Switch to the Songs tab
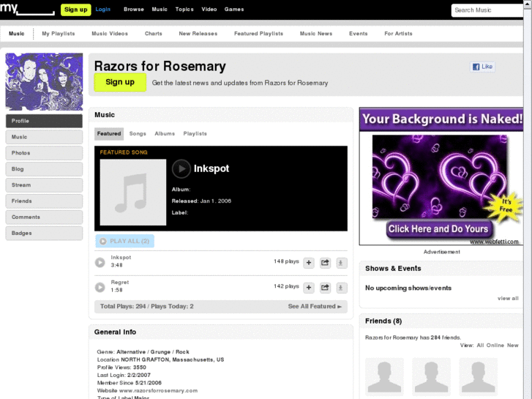 138,134
